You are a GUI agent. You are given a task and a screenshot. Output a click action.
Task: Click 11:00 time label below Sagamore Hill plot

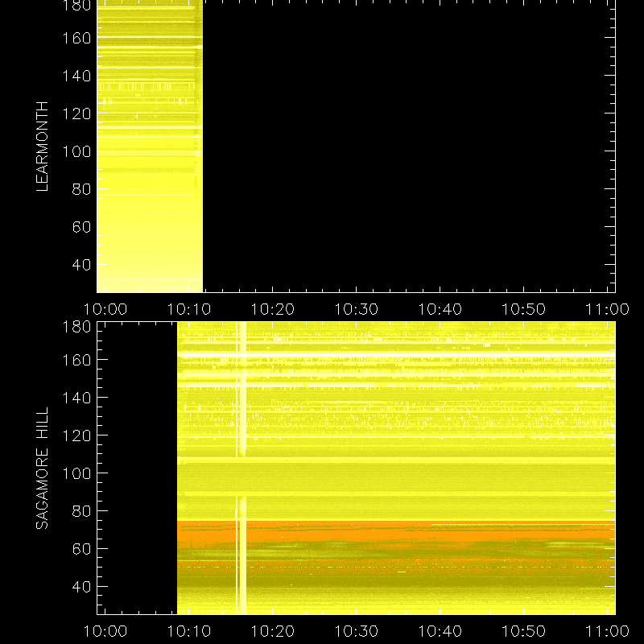[607, 631]
